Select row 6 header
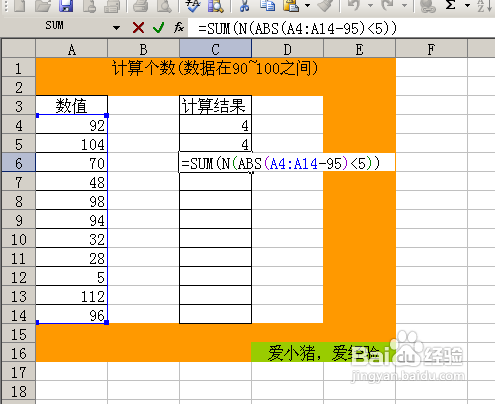 pos(19,163)
